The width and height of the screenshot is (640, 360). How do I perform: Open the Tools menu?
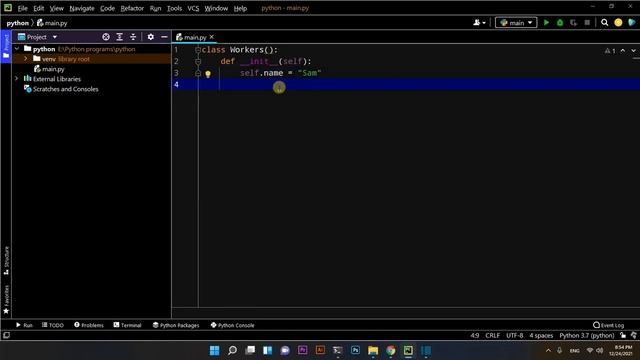pos(174,8)
